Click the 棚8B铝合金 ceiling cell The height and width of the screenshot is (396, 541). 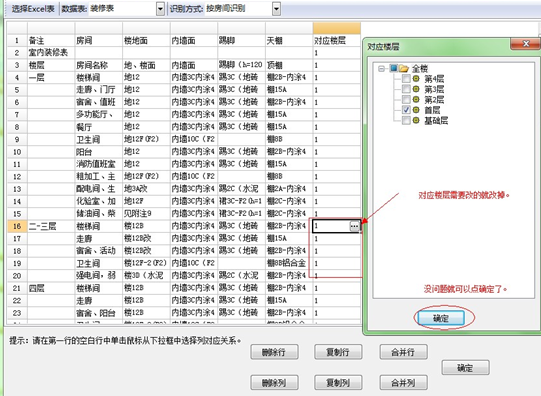click(289, 263)
